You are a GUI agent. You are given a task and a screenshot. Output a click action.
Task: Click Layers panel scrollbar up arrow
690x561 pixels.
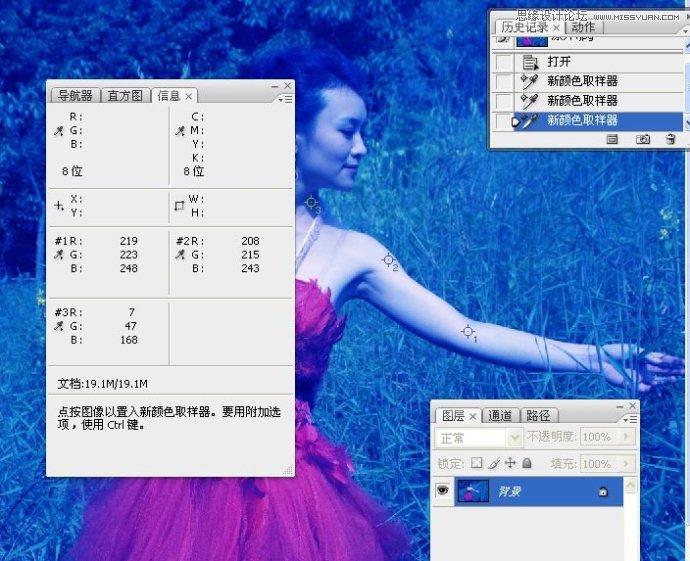tap(631, 485)
